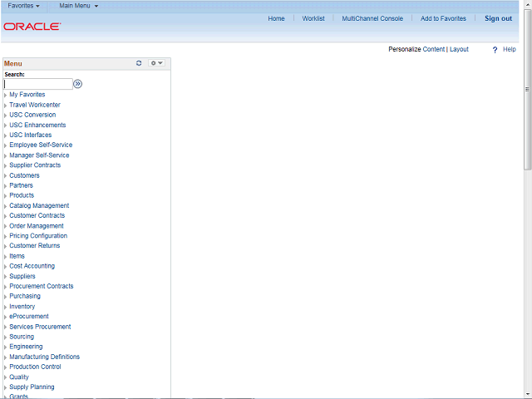Click the question mark Help icon
Image resolution: width=532 pixels, height=399 pixels.
(x=495, y=50)
